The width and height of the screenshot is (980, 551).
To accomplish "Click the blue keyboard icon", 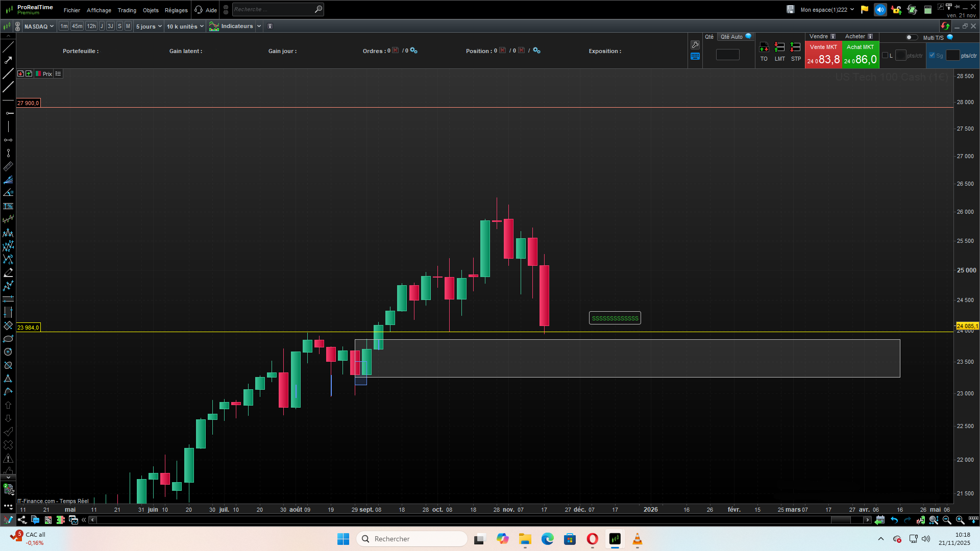I will pos(695,56).
